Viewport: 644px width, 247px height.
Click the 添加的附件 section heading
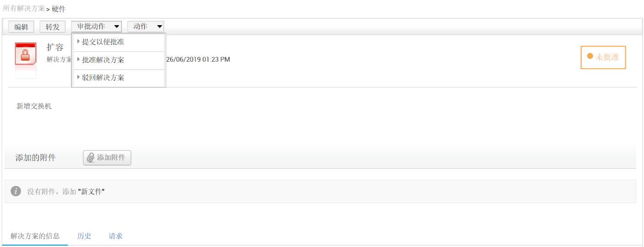(x=36, y=158)
